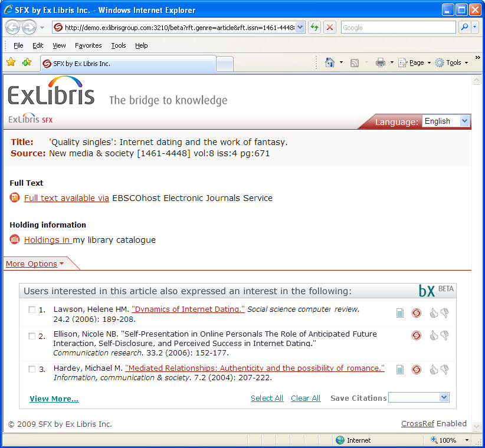485x448 pixels.
Task: Click the magnifier Search button
Action: click(464, 28)
